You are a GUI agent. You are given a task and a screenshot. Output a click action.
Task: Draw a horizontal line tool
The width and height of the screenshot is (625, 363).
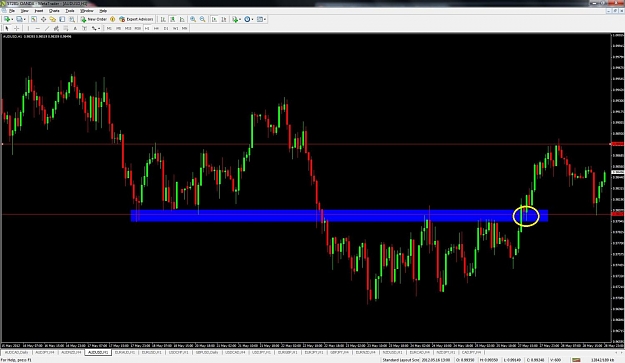pos(37,28)
